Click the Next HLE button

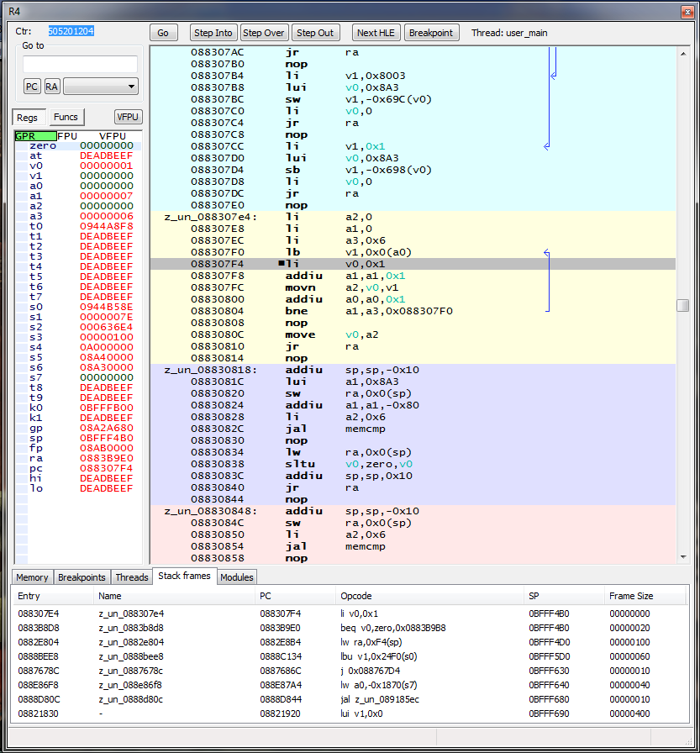376,33
